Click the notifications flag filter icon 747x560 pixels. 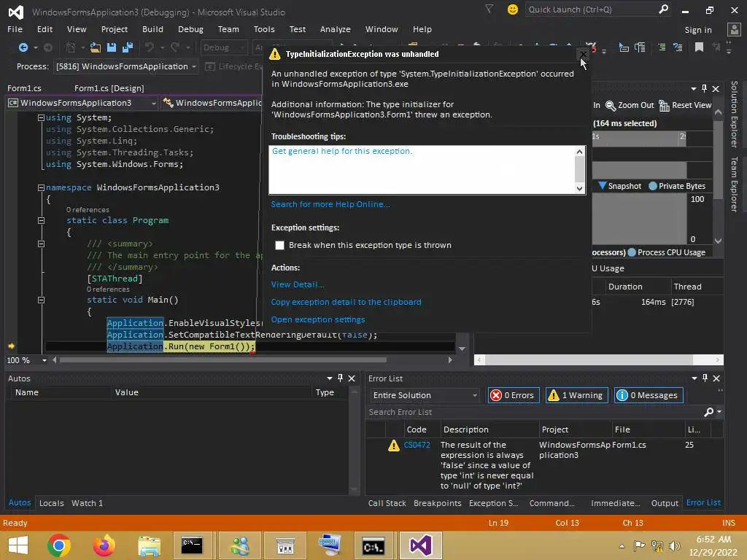coord(489,9)
